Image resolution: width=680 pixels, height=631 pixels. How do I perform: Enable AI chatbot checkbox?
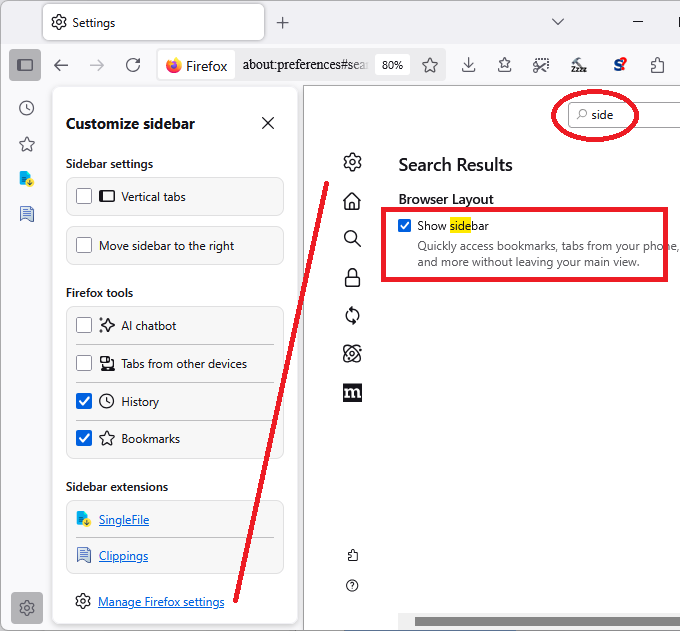pos(84,325)
